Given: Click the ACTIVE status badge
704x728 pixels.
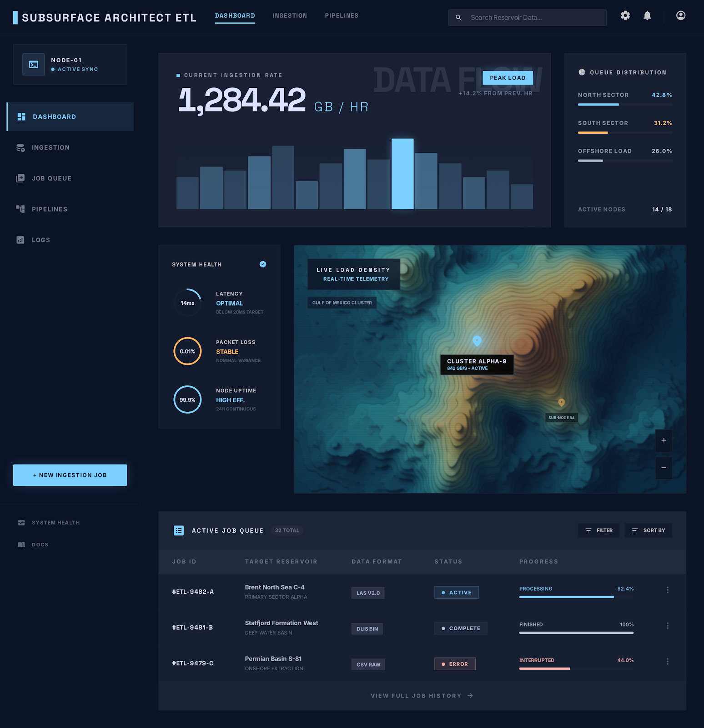Looking at the screenshot, I should coord(457,592).
